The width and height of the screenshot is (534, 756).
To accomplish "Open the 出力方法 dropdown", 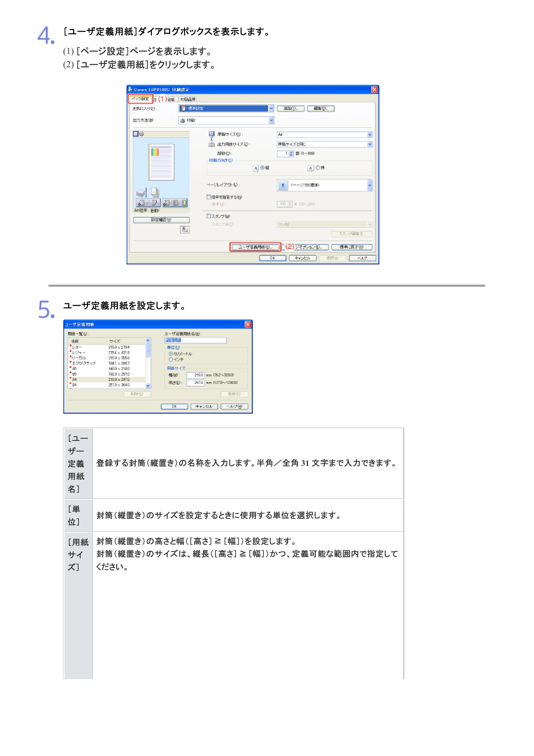I will [x=226, y=120].
